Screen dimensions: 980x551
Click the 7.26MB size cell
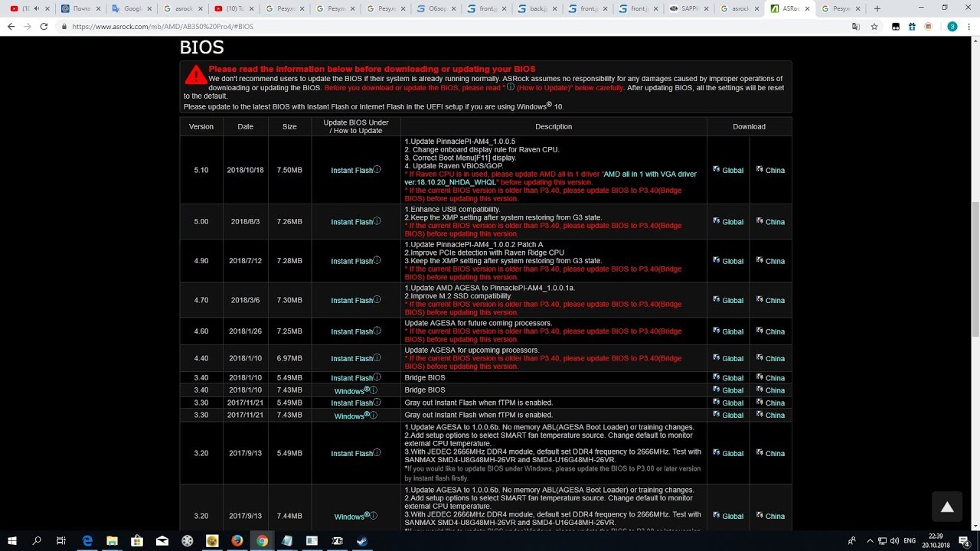pyautogui.click(x=289, y=222)
